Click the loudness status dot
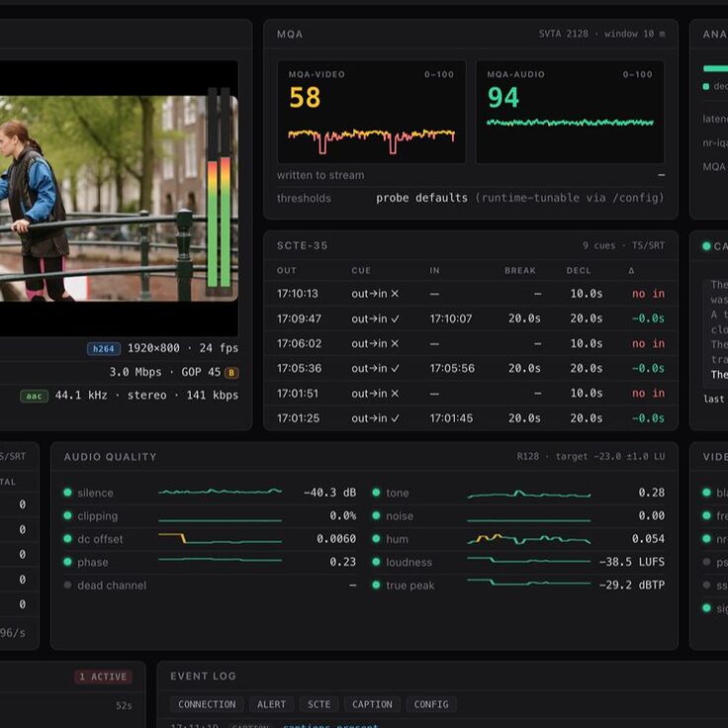The height and width of the screenshot is (728, 728). [x=376, y=562]
